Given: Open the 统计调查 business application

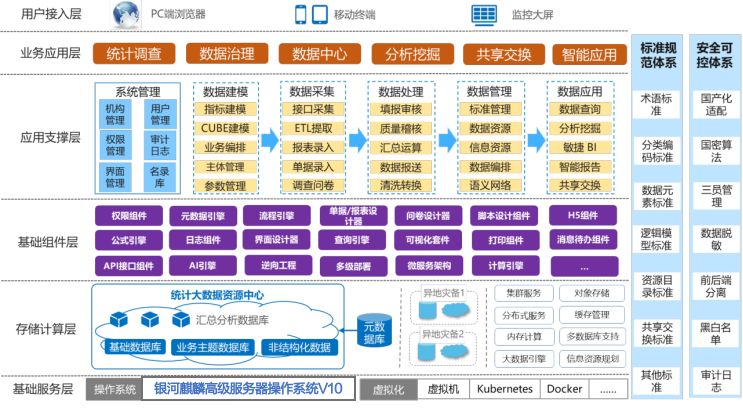Looking at the screenshot, I should (133, 53).
